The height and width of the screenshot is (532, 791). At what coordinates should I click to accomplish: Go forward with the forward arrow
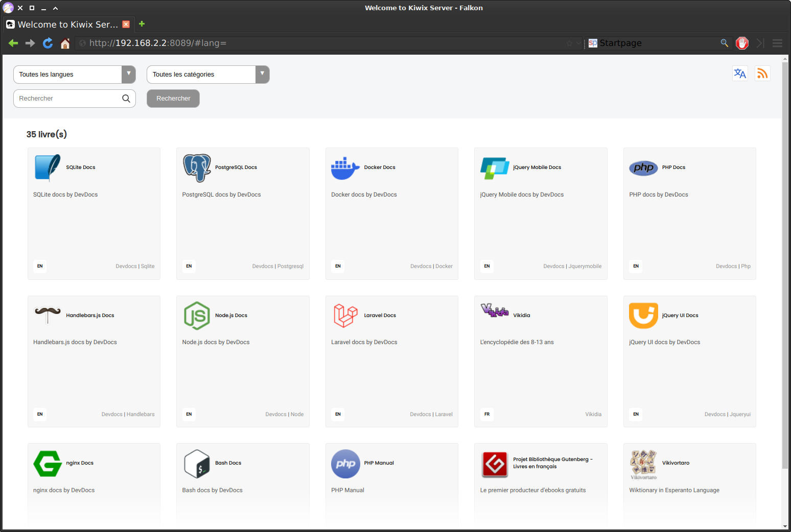click(30, 43)
